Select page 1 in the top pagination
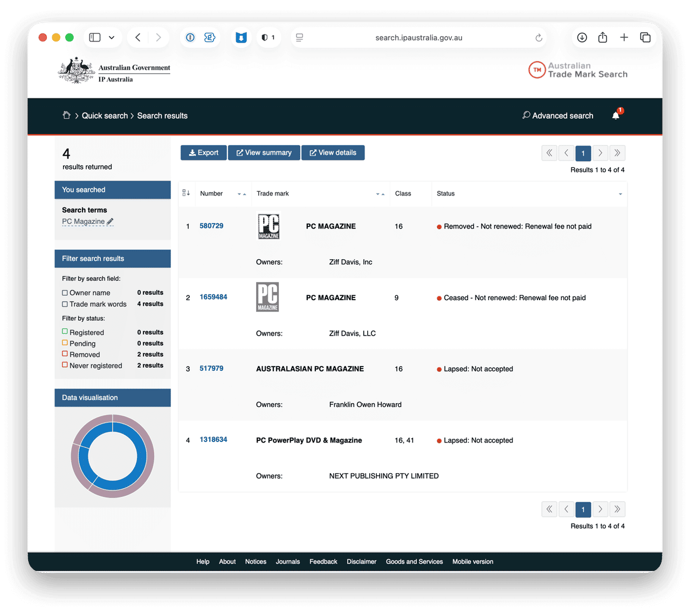This screenshot has height=616, width=690. click(x=583, y=153)
